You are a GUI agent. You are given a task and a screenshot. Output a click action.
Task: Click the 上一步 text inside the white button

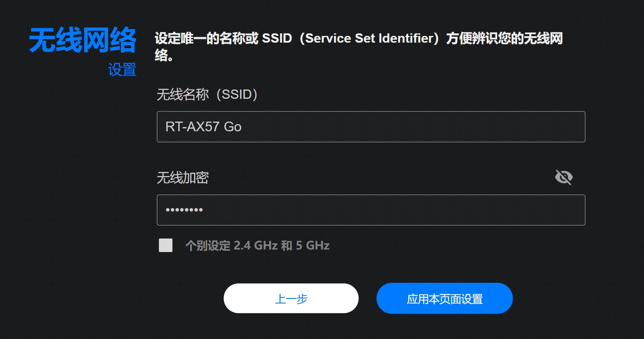(291, 299)
